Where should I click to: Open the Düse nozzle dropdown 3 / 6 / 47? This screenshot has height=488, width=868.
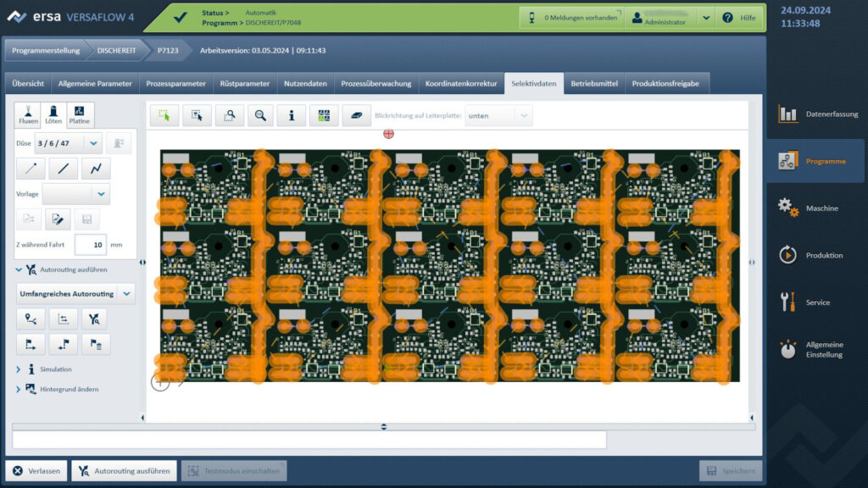coord(68,143)
